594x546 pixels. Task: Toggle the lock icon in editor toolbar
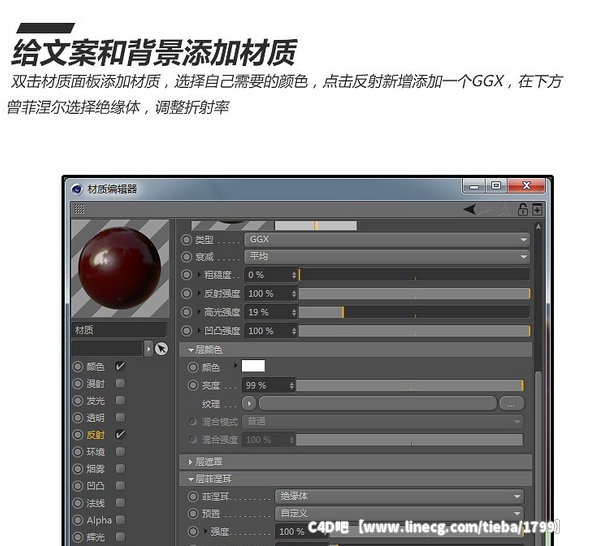[523, 209]
